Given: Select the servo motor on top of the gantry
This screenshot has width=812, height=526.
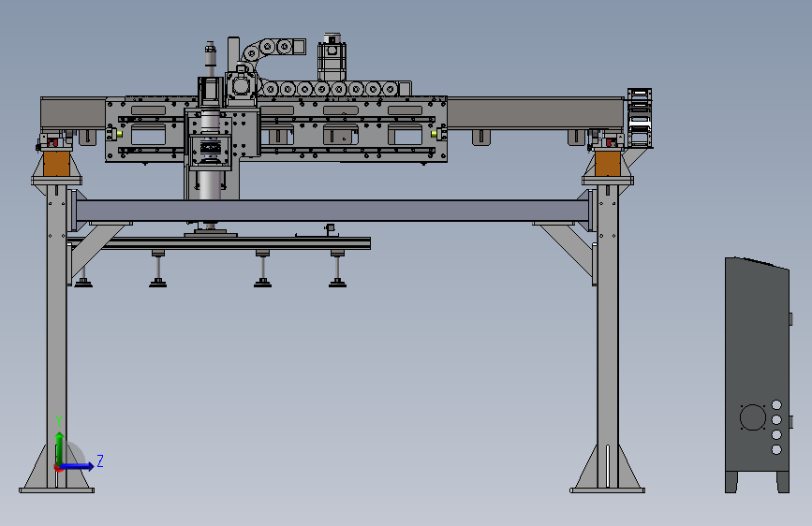Looking at the screenshot, I should click(x=332, y=57).
